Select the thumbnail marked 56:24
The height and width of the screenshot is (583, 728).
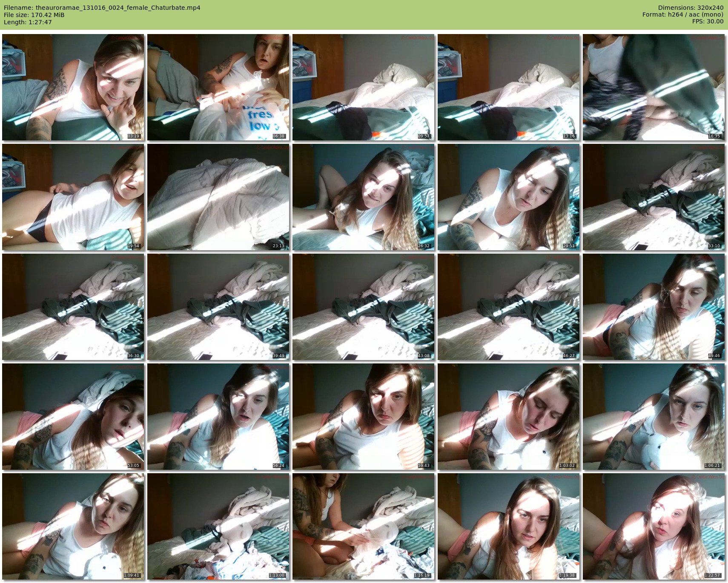pyautogui.click(x=218, y=417)
